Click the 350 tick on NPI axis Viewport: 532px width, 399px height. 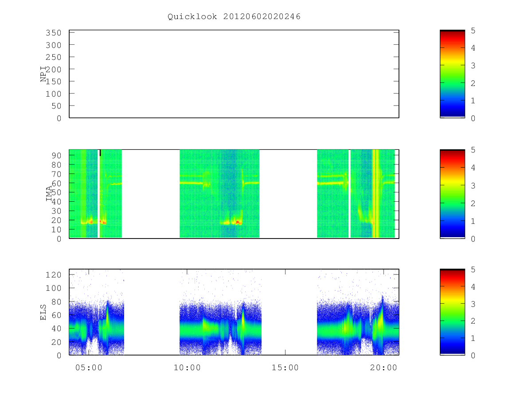point(53,33)
